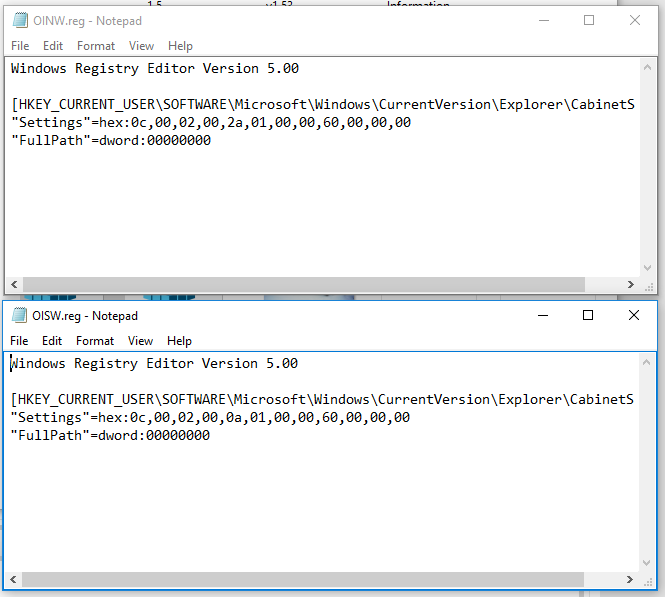The image size is (665, 597).
Task: Open Help menu in OISW.reg Notepad
Action: (179, 341)
